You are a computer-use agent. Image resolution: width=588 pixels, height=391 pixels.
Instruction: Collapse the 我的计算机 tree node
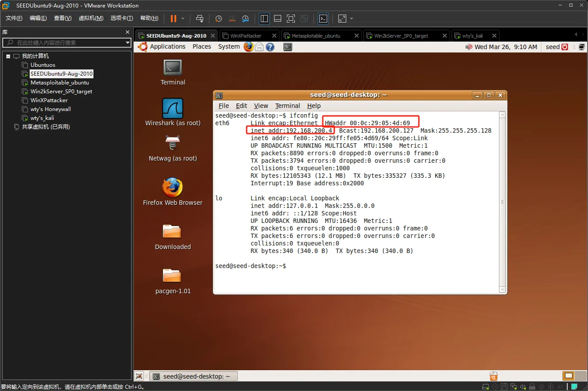click(8, 56)
